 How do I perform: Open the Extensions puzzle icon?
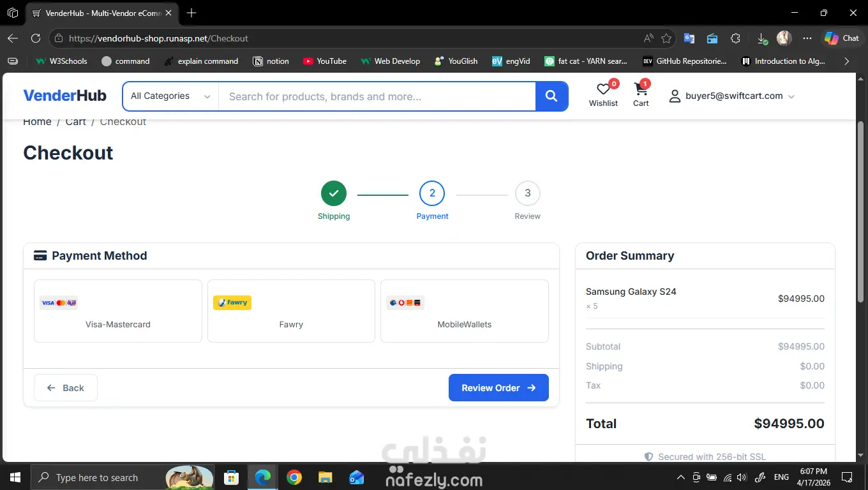click(735, 38)
